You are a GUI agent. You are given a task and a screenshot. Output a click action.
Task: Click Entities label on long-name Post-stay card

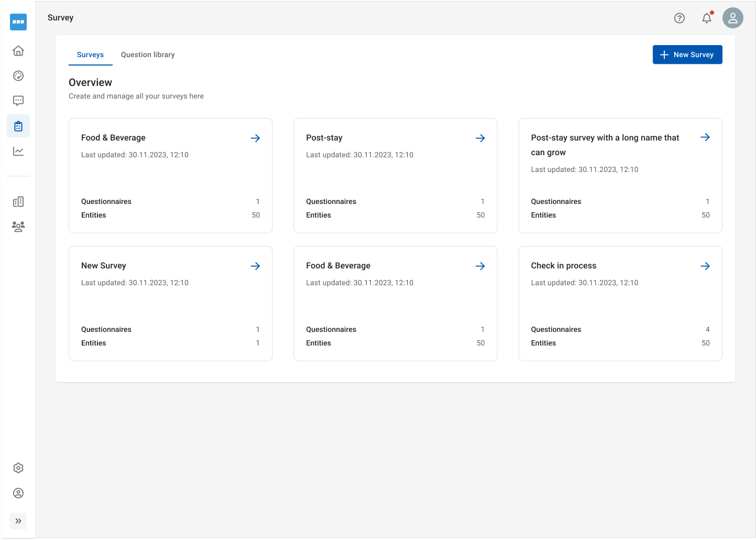point(543,215)
